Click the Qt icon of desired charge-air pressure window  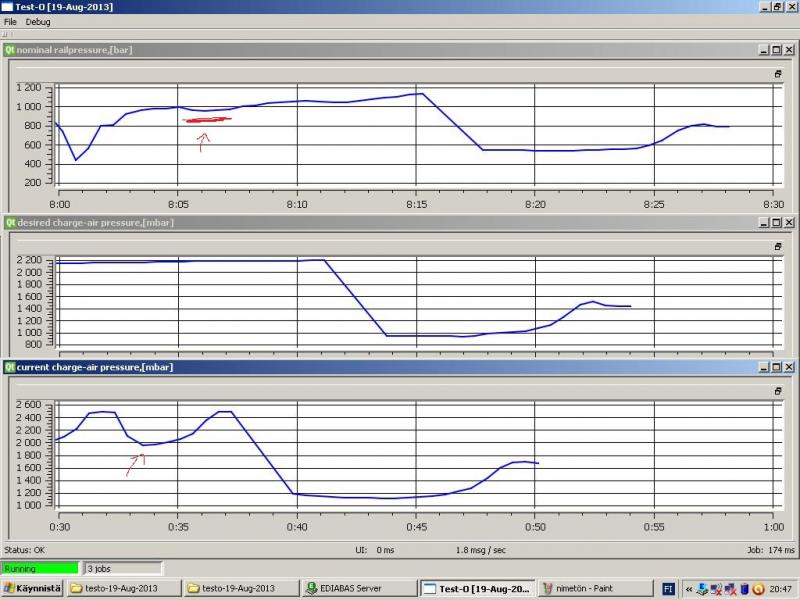[x=10, y=222]
